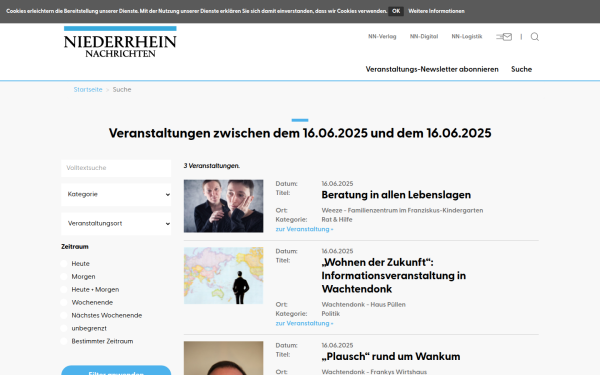
Task: Open Weitere Informationen cookie link
Action: click(x=436, y=11)
